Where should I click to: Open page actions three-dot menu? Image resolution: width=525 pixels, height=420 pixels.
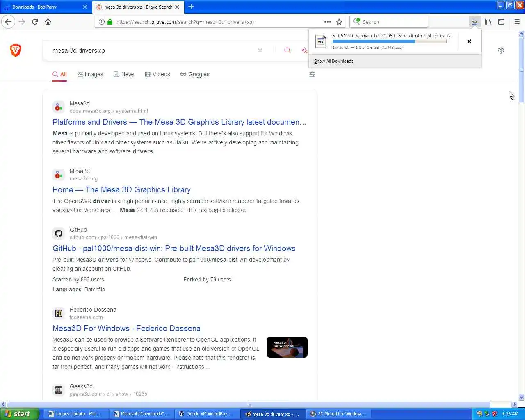tap(327, 22)
